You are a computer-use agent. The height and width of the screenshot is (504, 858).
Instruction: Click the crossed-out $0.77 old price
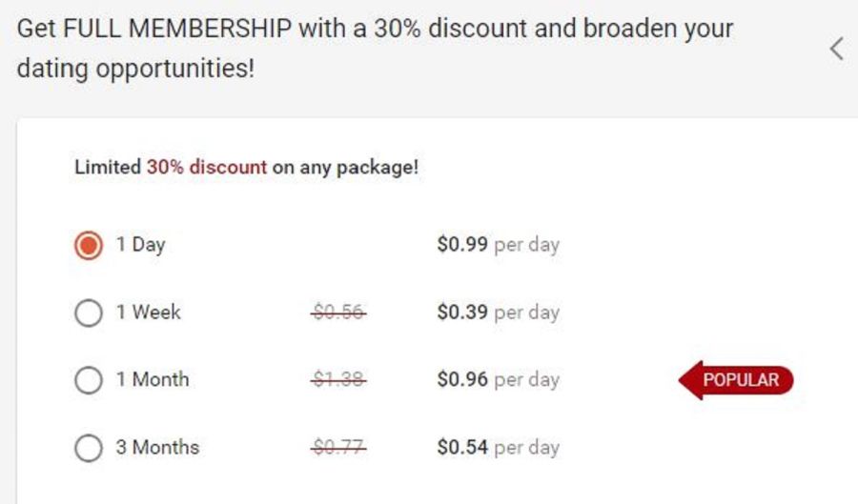pyautogui.click(x=338, y=447)
